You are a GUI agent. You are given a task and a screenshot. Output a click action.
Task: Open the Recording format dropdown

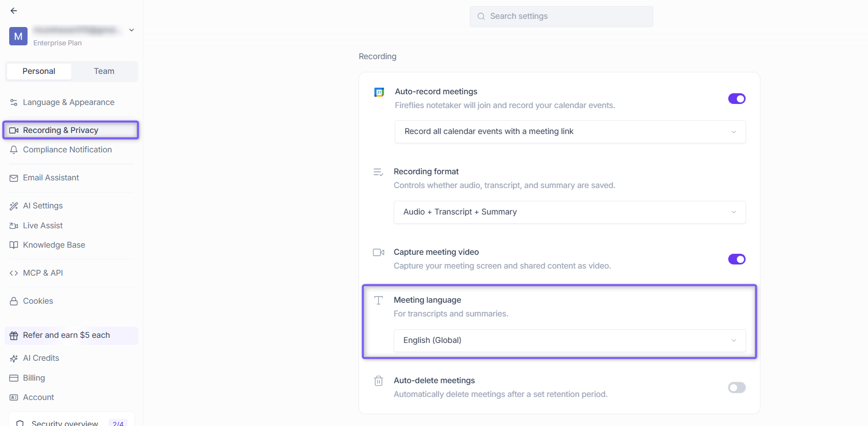pyautogui.click(x=570, y=212)
